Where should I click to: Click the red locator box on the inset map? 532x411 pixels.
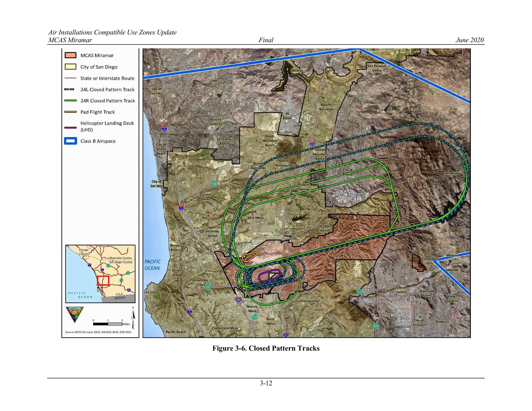[103, 280]
